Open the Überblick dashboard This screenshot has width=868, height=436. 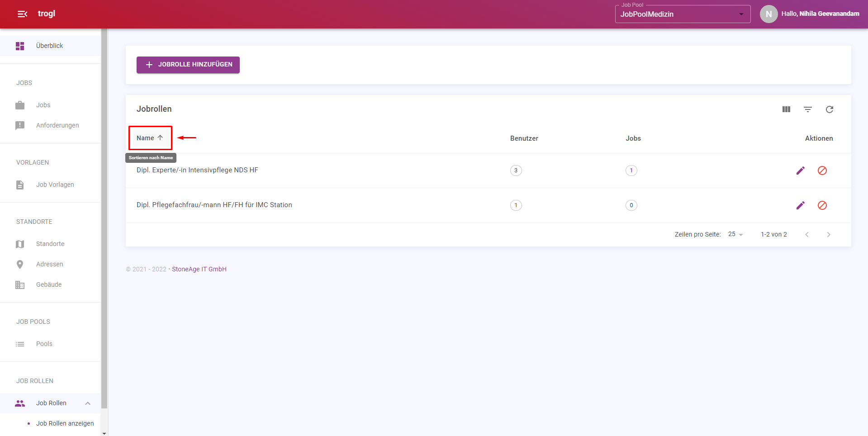tap(50, 46)
